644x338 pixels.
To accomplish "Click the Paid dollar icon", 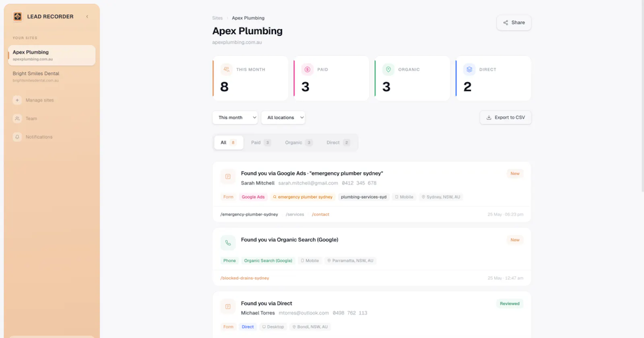I will pos(308,69).
